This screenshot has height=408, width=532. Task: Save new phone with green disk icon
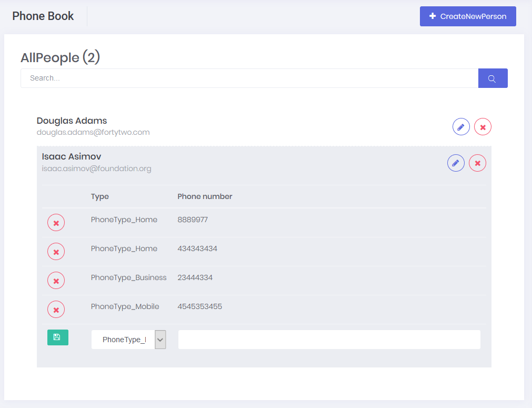pyautogui.click(x=58, y=337)
